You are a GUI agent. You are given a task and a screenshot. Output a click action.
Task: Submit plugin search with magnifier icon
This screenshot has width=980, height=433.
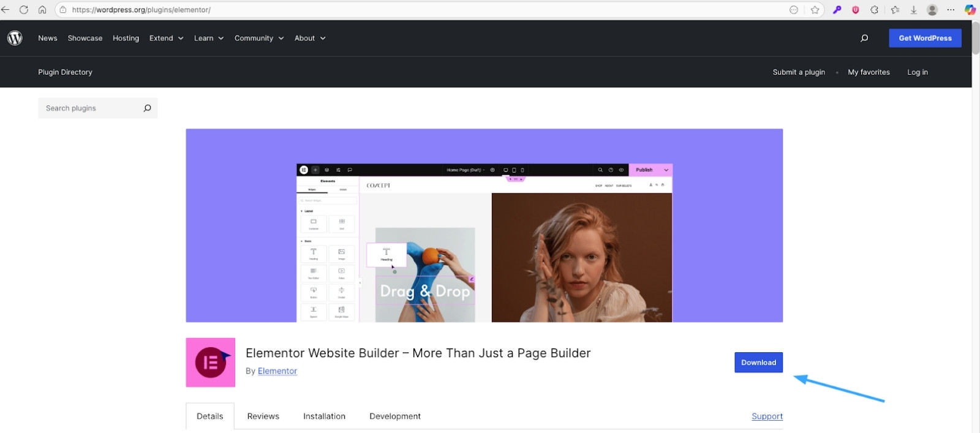click(147, 108)
